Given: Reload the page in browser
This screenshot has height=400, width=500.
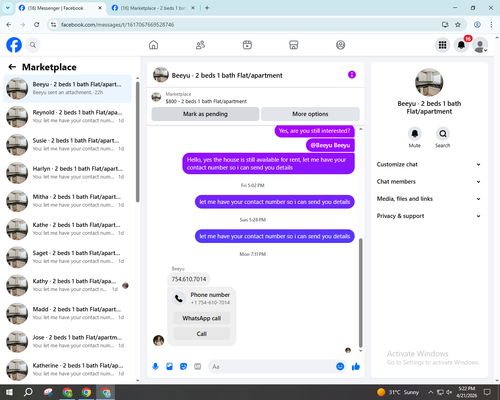Looking at the screenshot, I should (37, 25).
